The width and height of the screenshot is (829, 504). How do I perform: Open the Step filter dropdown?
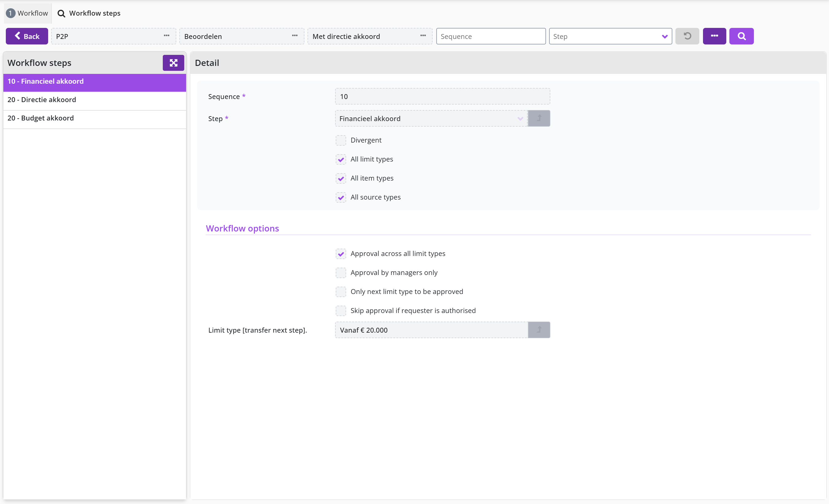coord(610,36)
